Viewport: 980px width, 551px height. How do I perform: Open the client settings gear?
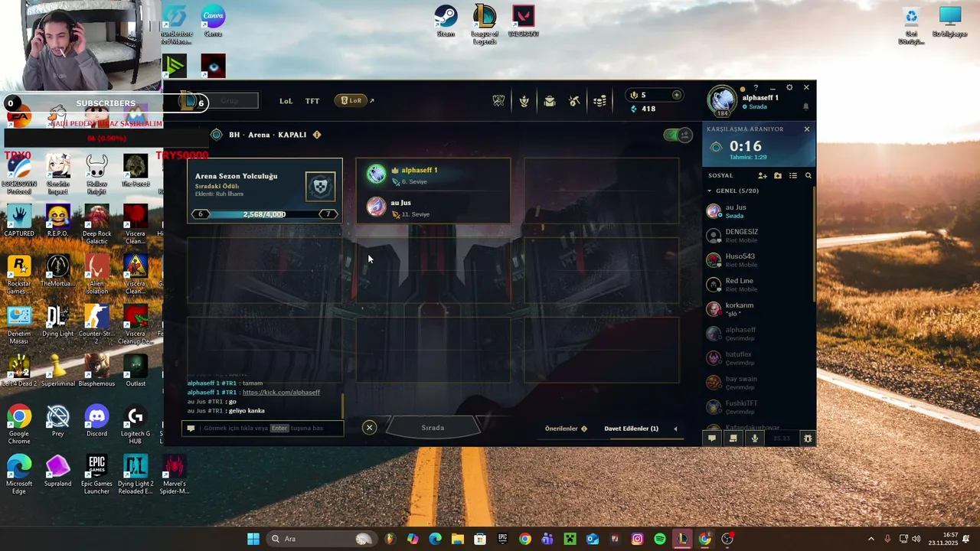[x=789, y=87]
